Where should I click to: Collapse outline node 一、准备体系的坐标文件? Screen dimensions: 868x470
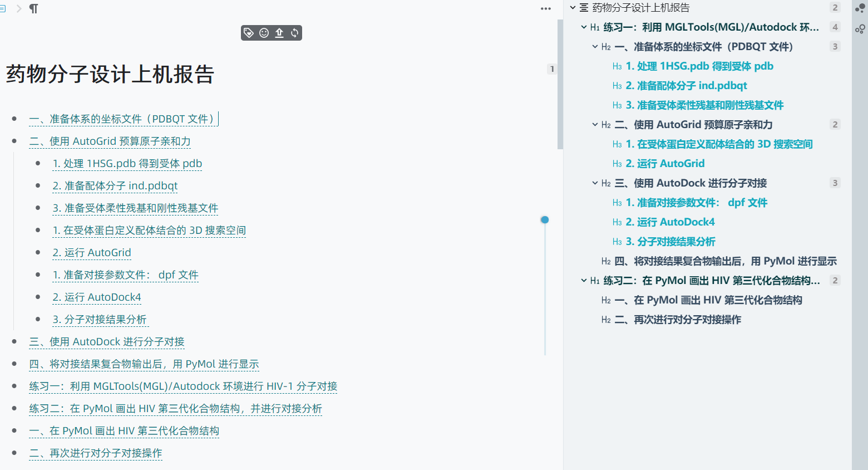pos(595,47)
